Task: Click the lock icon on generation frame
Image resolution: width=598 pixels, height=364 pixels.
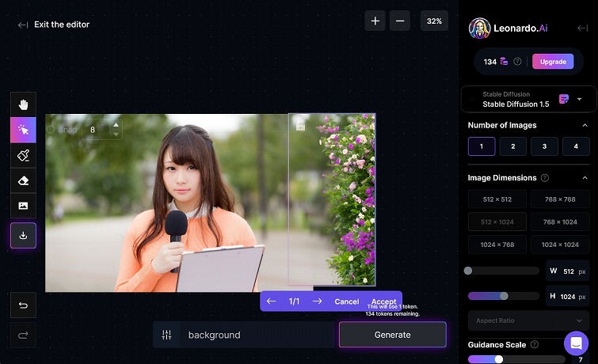Action: pos(300,124)
